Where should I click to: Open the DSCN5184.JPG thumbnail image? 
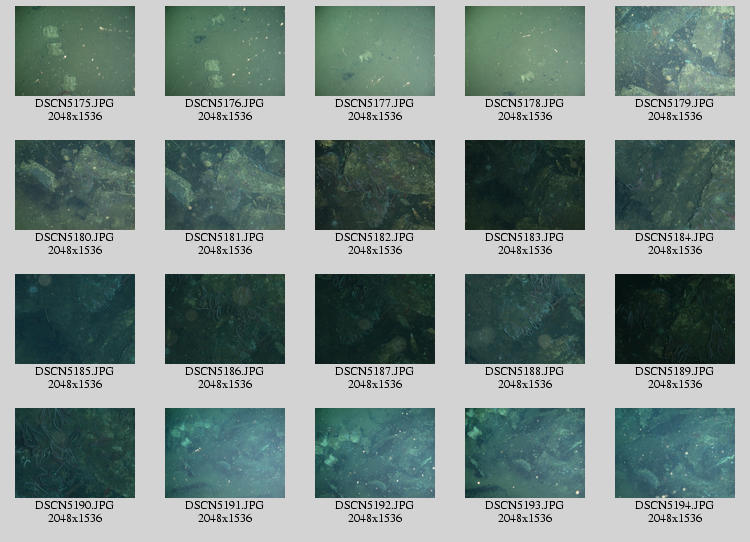pyautogui.click(x=675, y=185)
